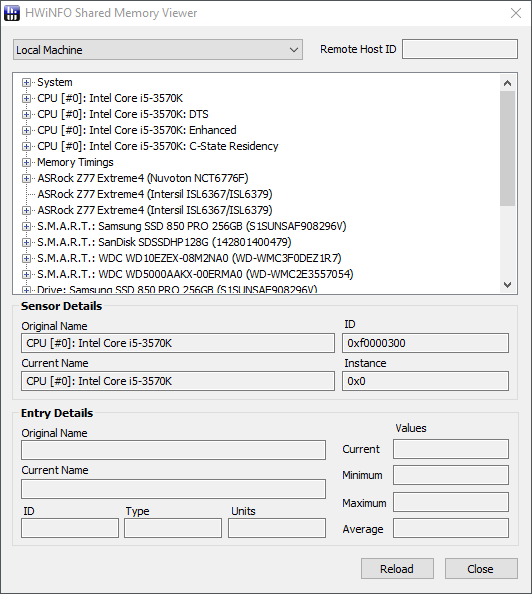Click the Average value field
This screenshot has width=532, height=594.
coord(451,528)
